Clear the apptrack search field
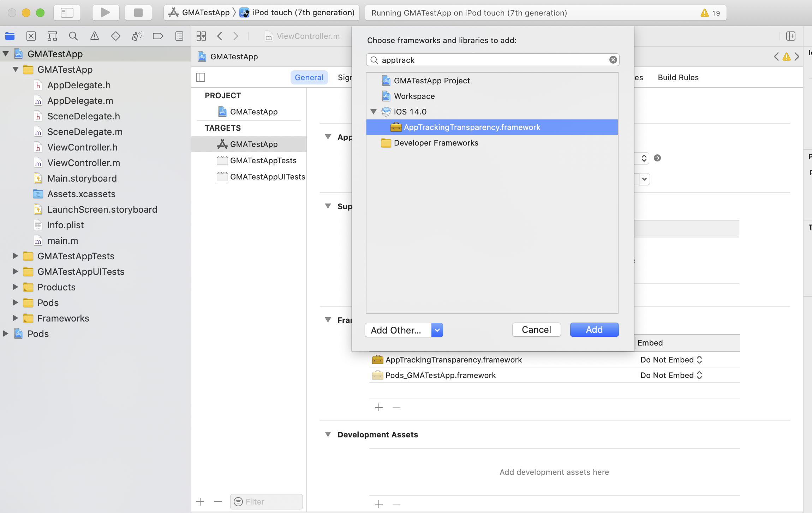The width and height of the screenshot is (812, 513). click(x=613, y=60)
